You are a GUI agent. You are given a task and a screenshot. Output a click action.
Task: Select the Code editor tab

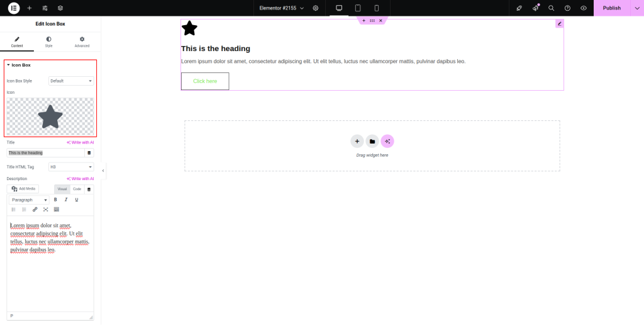77,189
